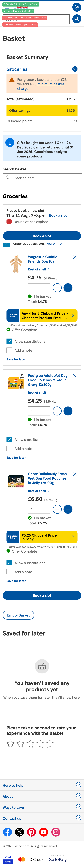84x868 pixels.
Task: Decrease Cesar Deliciously Fresh pouches quantity
Action: tap(57, 509)
